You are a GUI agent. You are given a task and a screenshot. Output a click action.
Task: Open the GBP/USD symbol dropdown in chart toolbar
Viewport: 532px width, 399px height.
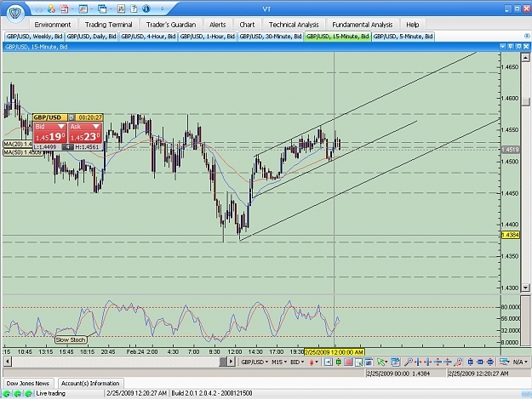pos(255,362)
